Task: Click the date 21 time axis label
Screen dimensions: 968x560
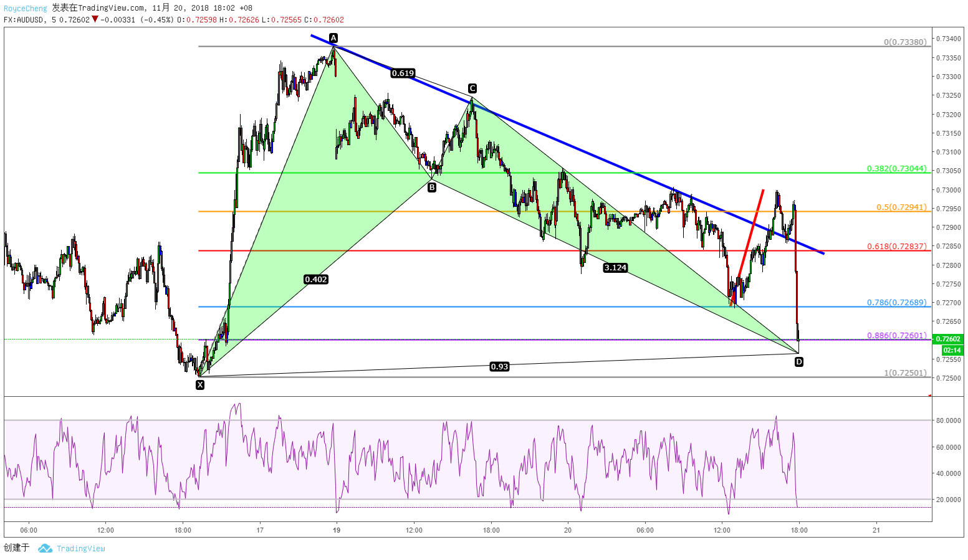Action: click(x=876, y=531)
